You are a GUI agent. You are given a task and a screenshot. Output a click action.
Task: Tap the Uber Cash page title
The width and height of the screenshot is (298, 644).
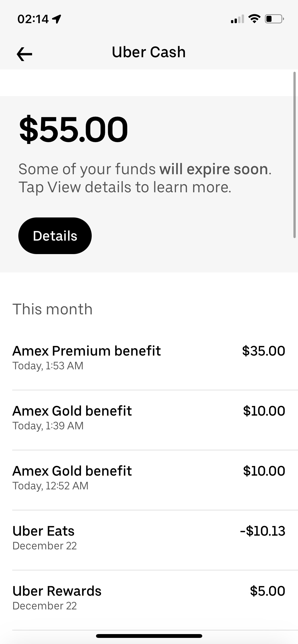click(149, 52)
